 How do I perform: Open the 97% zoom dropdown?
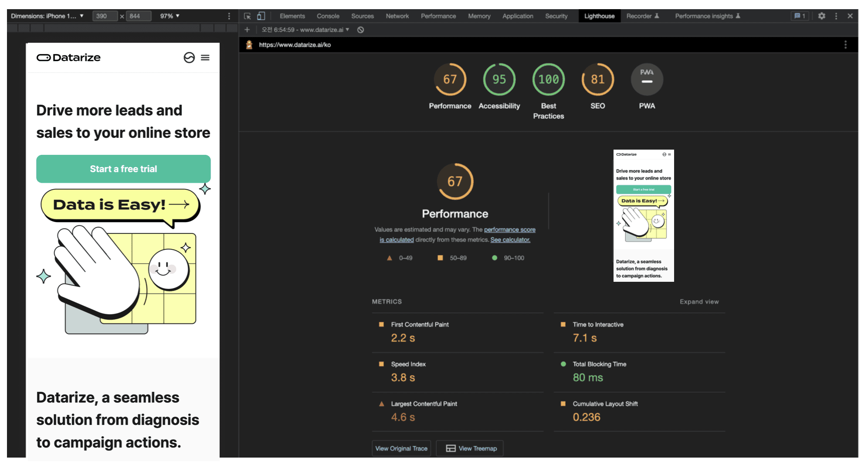tap(170, 16)
